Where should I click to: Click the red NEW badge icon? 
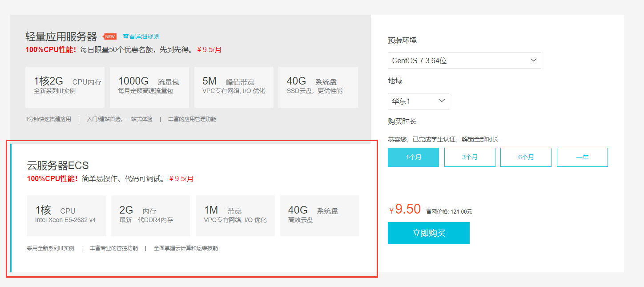point(109,36)
